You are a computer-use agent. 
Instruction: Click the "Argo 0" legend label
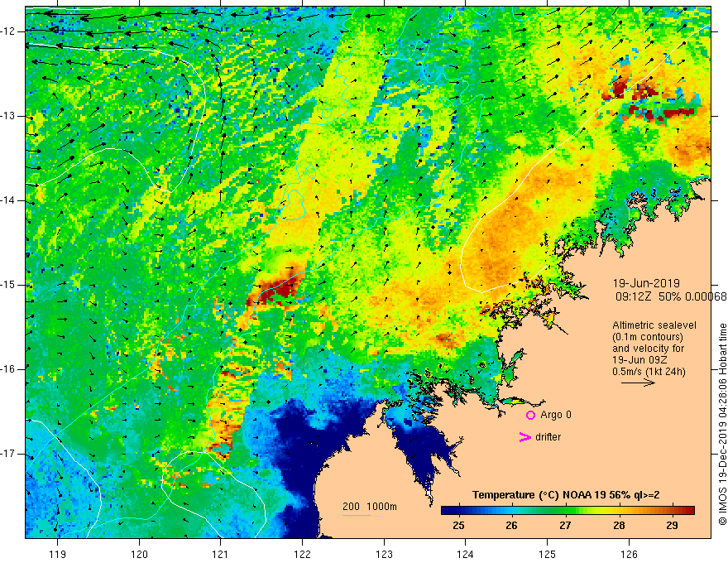pyautogui.click(x=556, y=415)
